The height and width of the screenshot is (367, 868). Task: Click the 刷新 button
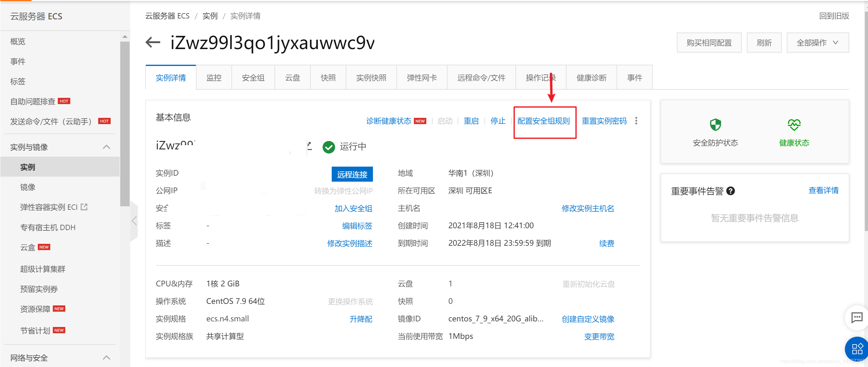(764, 43)
